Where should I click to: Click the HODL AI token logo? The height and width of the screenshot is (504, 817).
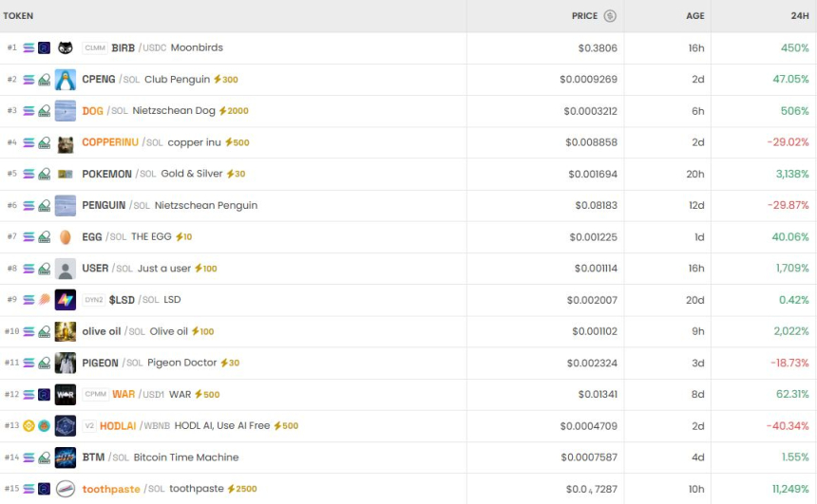point(66,426)
